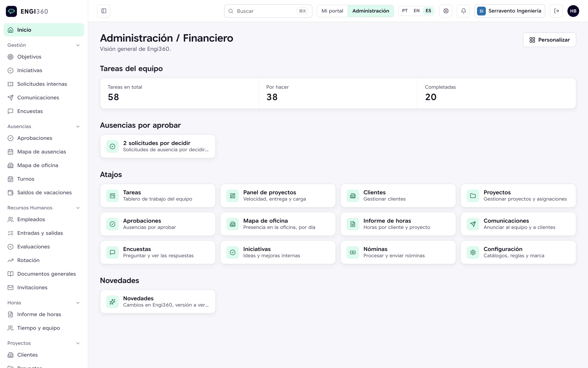Open the Novedades changes card

point(158,301)
